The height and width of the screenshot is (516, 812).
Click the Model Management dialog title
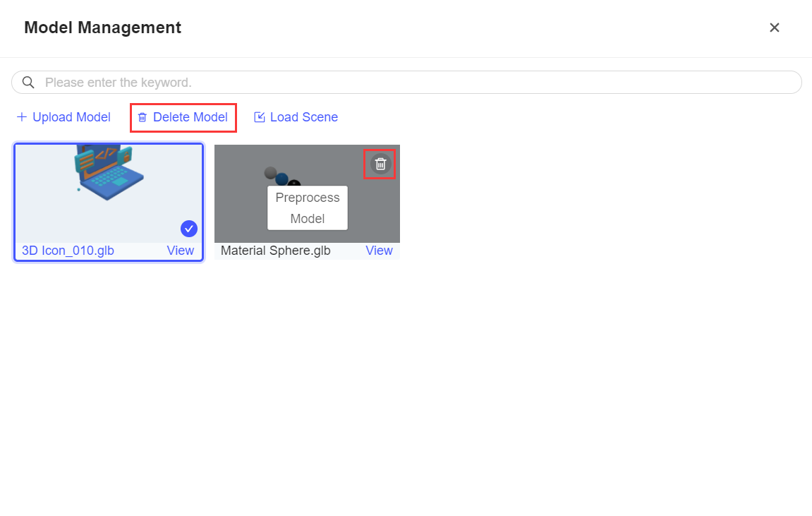point(102,28)
